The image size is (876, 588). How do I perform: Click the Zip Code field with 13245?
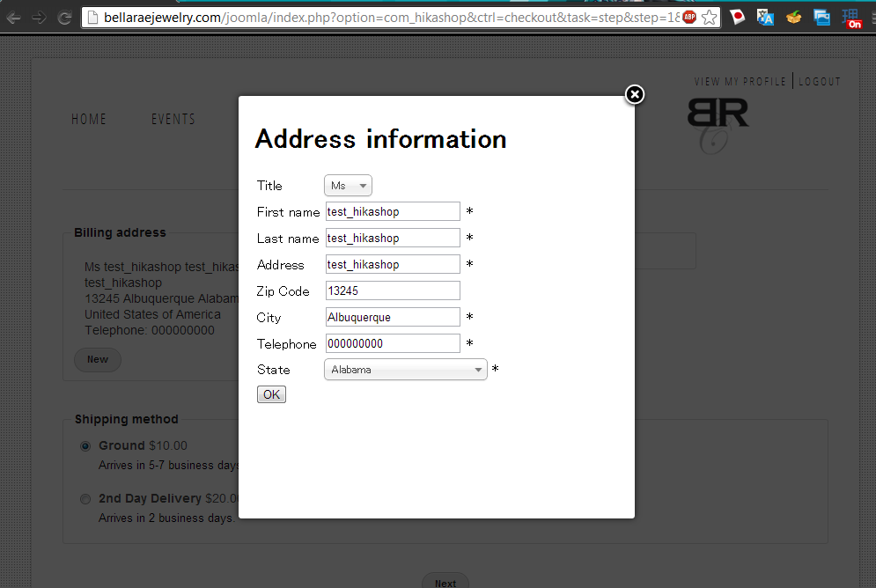click(x=393, y=290)
